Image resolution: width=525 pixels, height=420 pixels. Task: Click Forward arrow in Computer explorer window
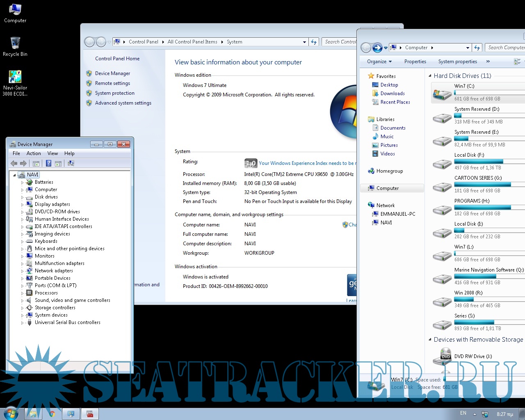pos(377,48)
